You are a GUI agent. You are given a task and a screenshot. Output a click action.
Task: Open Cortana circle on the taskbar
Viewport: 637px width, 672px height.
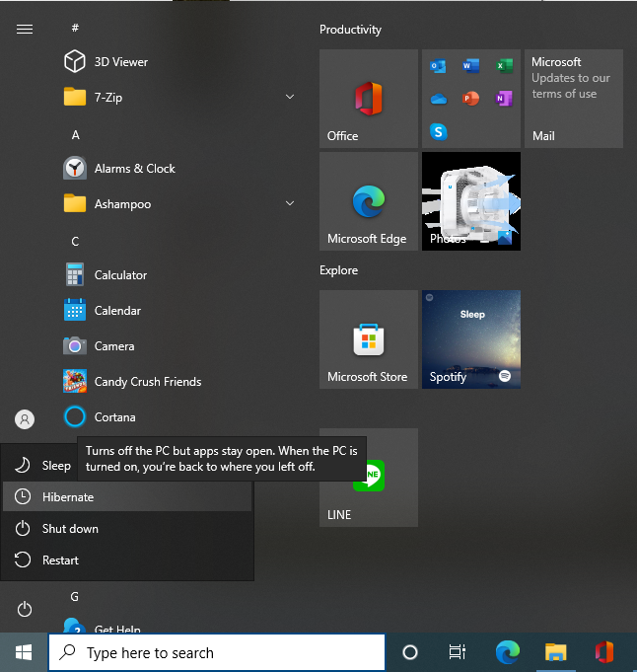(410, 652)
